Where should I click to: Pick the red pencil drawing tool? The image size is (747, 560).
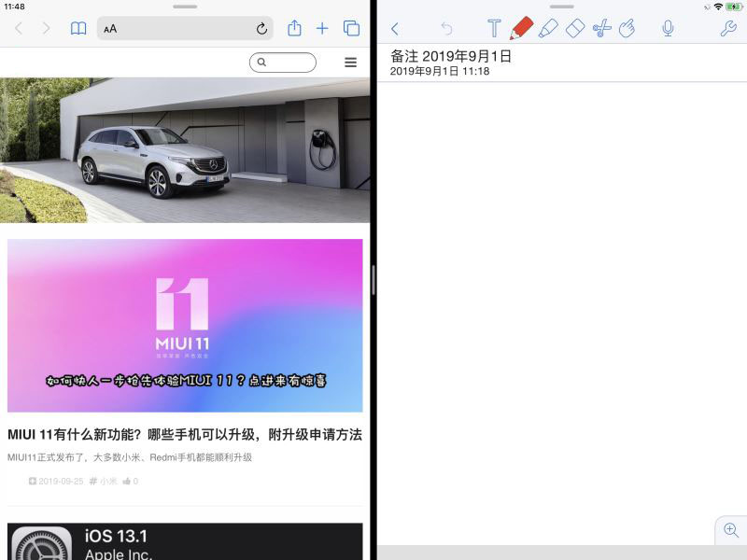click(523, 27)
